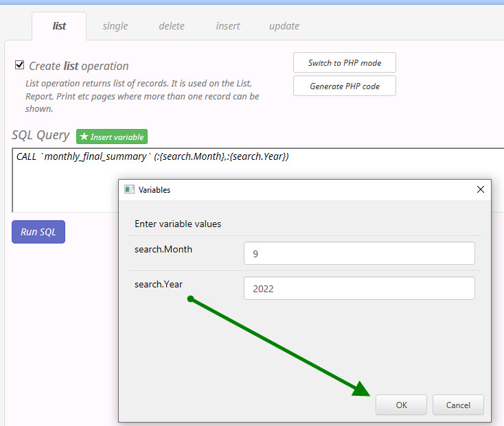Click the Variables dialog window icon
The width and height of the screenshot is (504, 426).
coord(129,189)
